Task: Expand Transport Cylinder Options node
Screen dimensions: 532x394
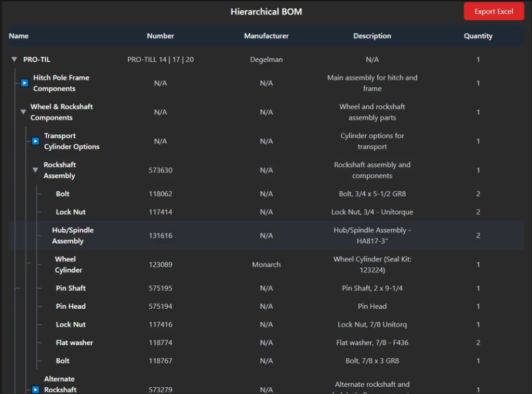Action: click(35, 141)
